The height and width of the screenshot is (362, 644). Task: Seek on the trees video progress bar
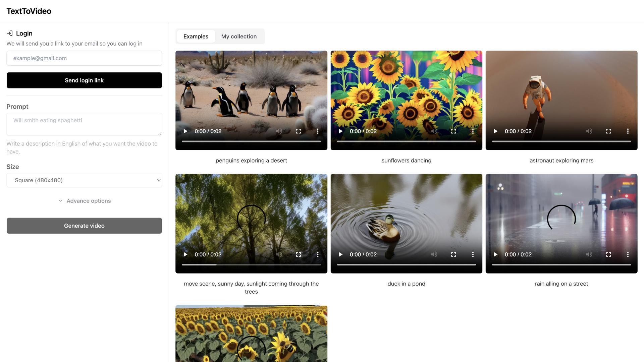251,265
